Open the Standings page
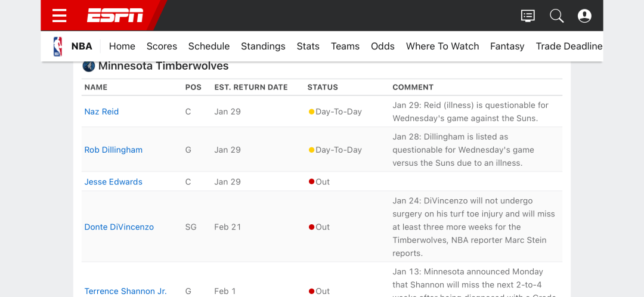The image size is (644, 297). pyautogui.click(x=264, y=47)
